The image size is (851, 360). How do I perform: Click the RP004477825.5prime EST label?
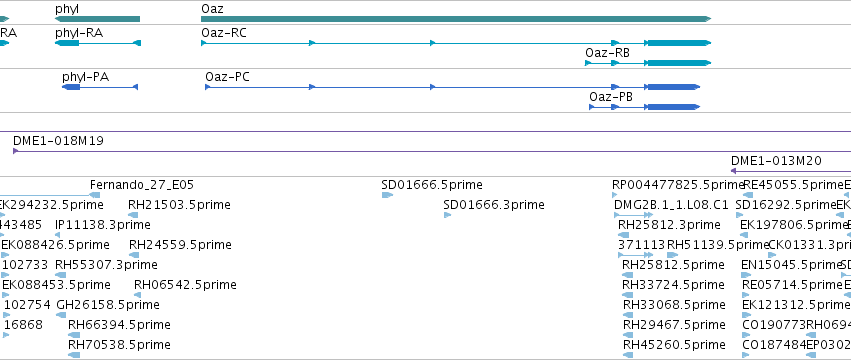coord(678,185)
